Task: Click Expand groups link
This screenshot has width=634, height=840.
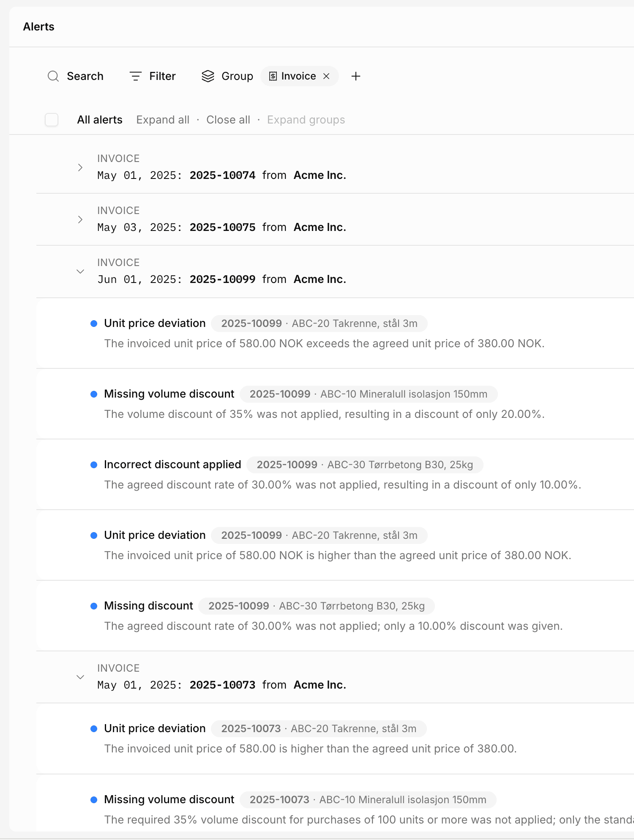Action: (306, 120)
